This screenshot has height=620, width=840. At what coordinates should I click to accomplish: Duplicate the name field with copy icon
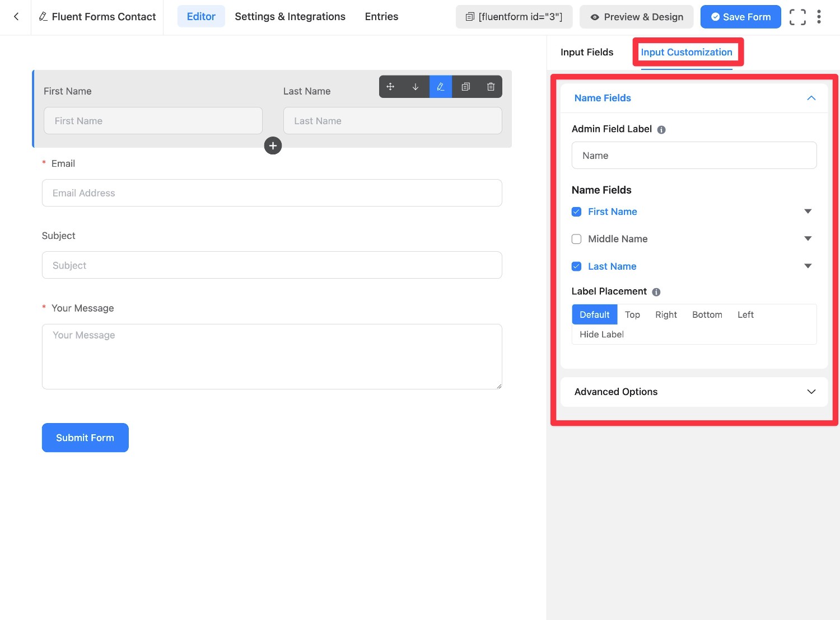[x=465, y=87]
